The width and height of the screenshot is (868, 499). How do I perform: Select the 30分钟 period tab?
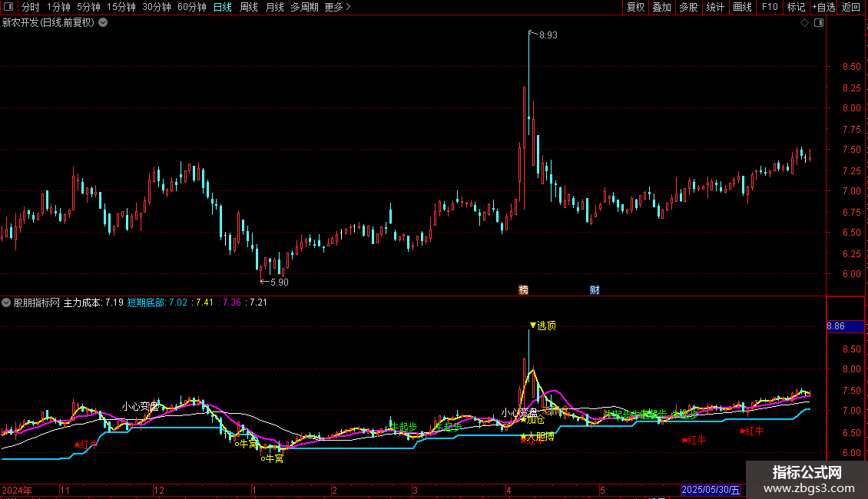pos(156,7)
